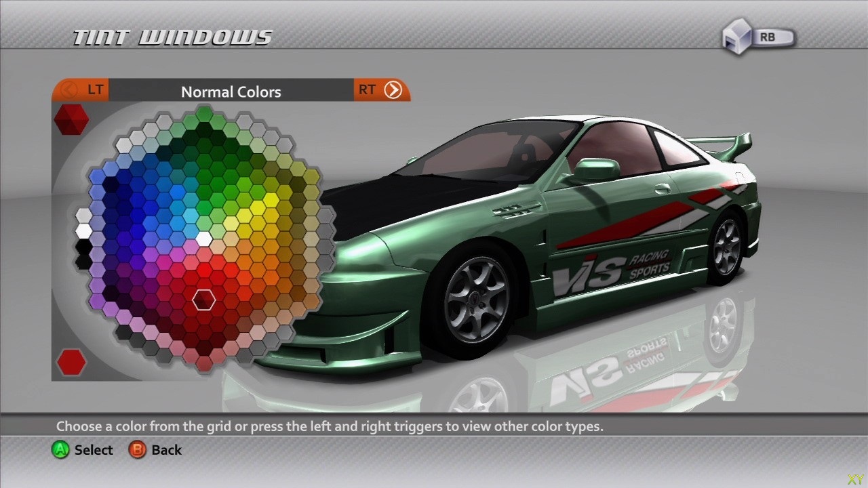This screenshot has width=868, height=488.
Task: Click the flat red hexagon below the grid
Action: (x=71, y=362)
